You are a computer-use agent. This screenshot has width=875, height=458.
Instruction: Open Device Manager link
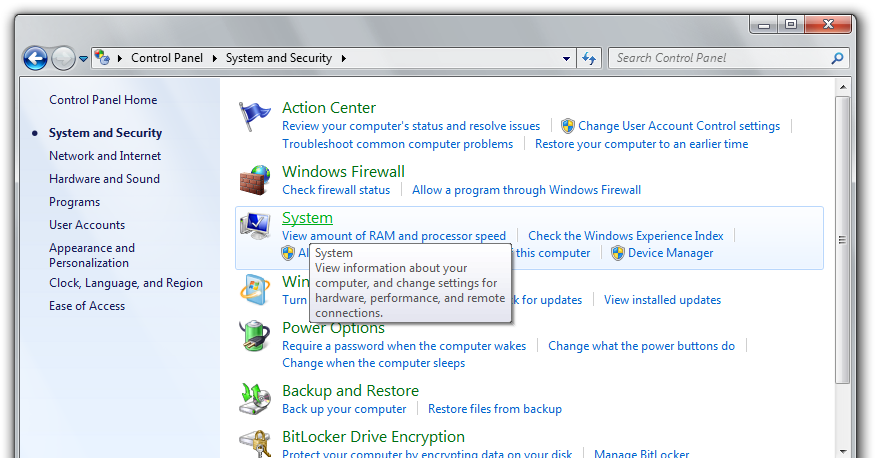[671, 253]
